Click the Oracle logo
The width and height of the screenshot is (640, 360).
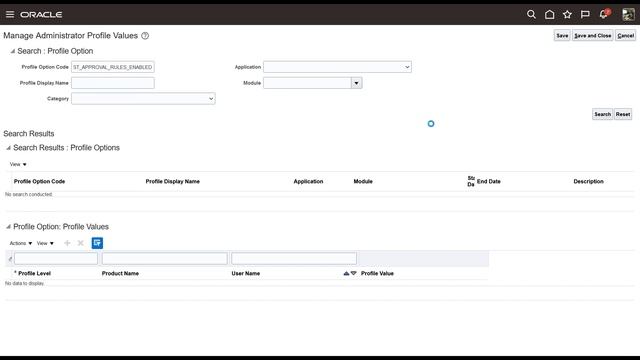(41, 15)
